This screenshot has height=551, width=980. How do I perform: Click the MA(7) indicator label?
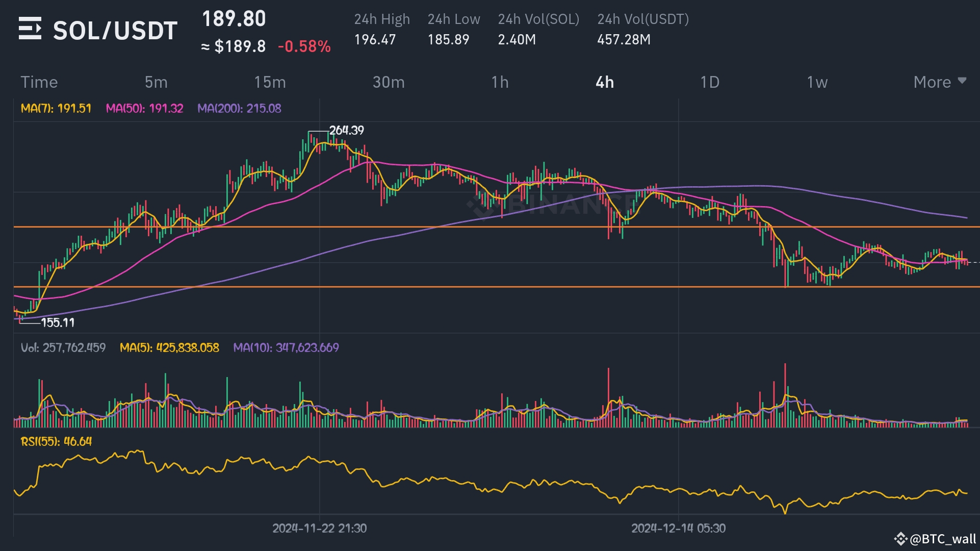(56, 108)
